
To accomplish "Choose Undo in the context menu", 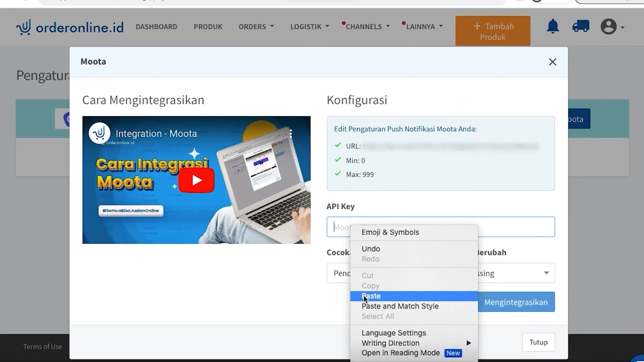I will [414, 249].
